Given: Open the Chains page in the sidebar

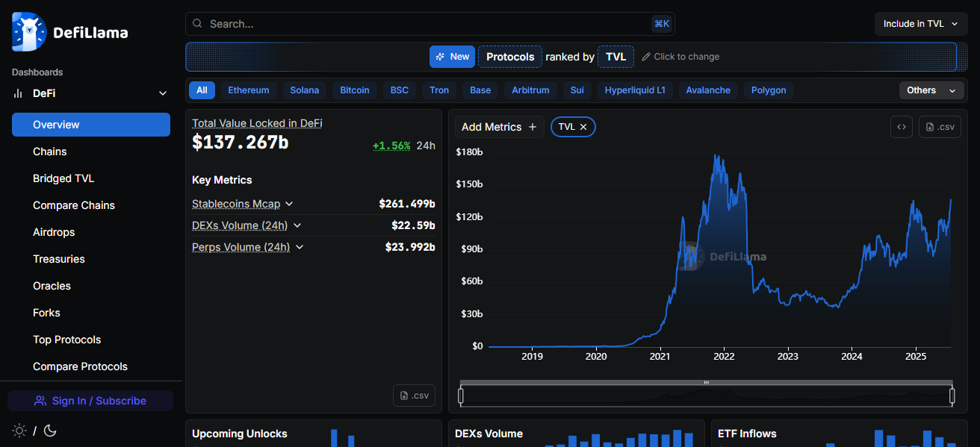Looking at the screenshot, I should tap(91, 151).
